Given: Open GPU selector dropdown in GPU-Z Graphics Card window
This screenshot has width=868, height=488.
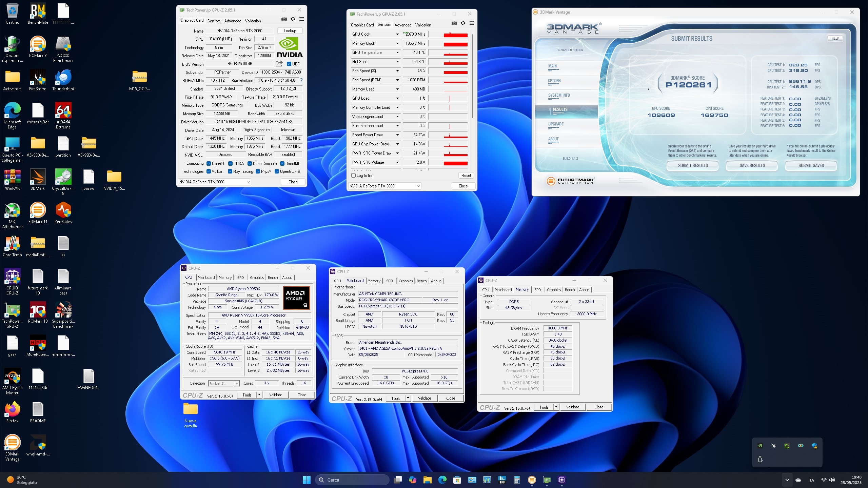Looking at the screenshot, I should [x=214, y=182].
